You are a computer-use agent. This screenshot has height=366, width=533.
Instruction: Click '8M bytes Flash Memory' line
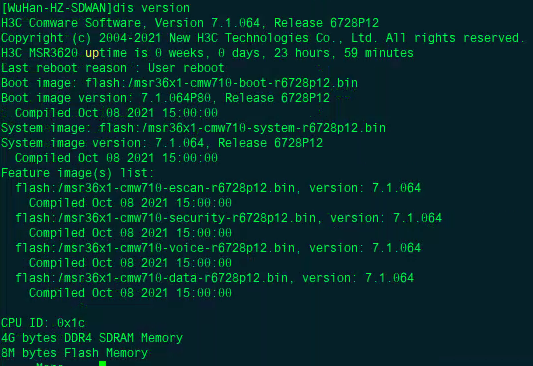[x=74, y=353]
